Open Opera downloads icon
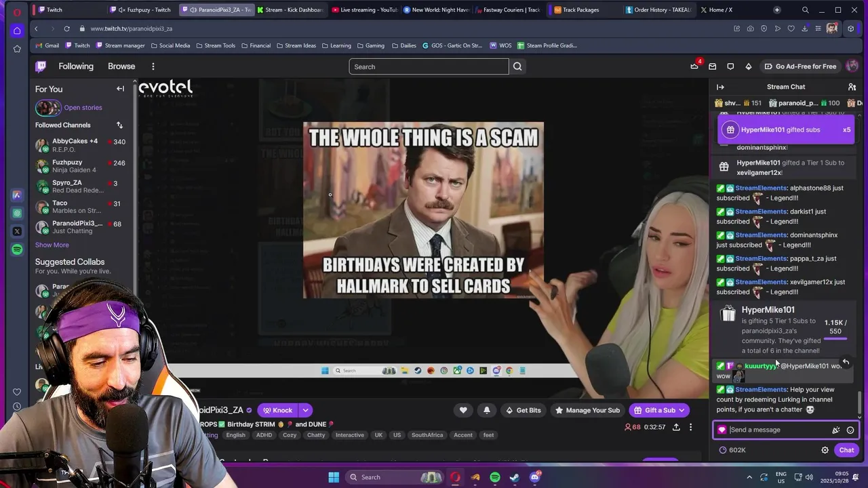Image resolution: width=868 pixels, height=488 pixels. coord(804,28)
